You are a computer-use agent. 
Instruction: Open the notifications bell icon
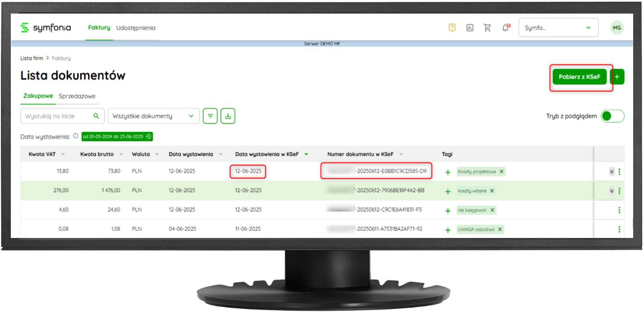tap(505, 28)
